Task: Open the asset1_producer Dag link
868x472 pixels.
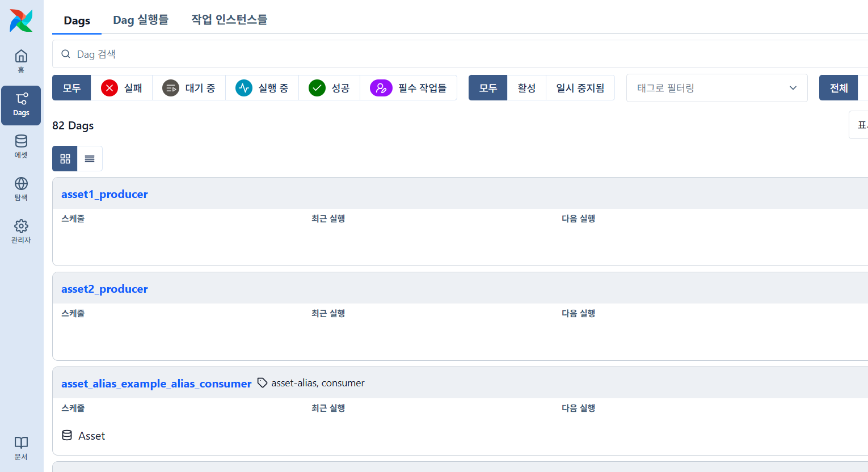Action: tap(104, 194)
